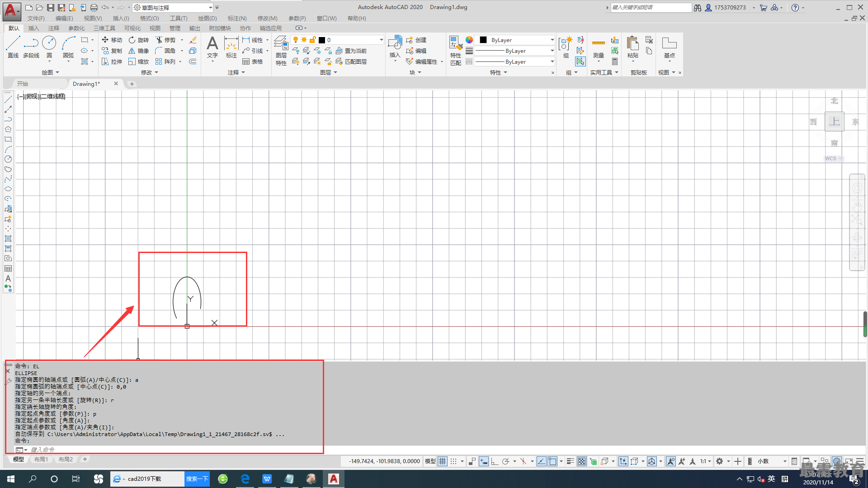Click the Erase (eraser) icon
Screen dimensions: 868x488
[x=193, y=40]
